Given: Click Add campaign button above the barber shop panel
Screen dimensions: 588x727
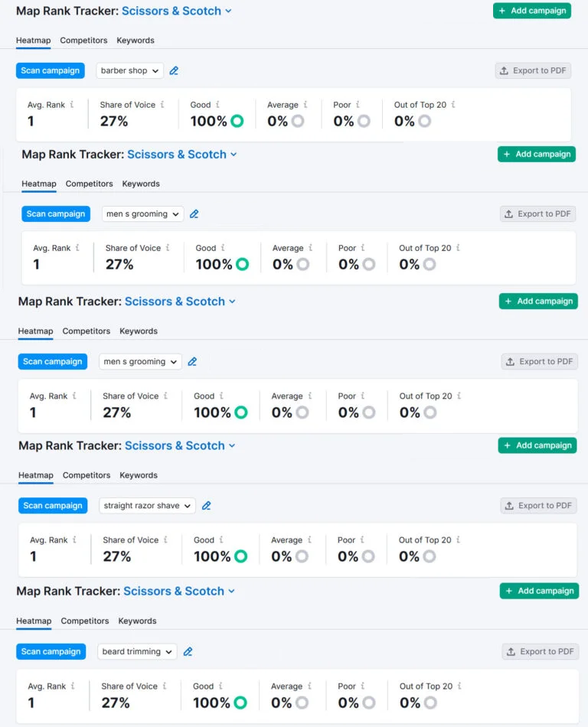Looking at the screenshot, I should point(532,11).
